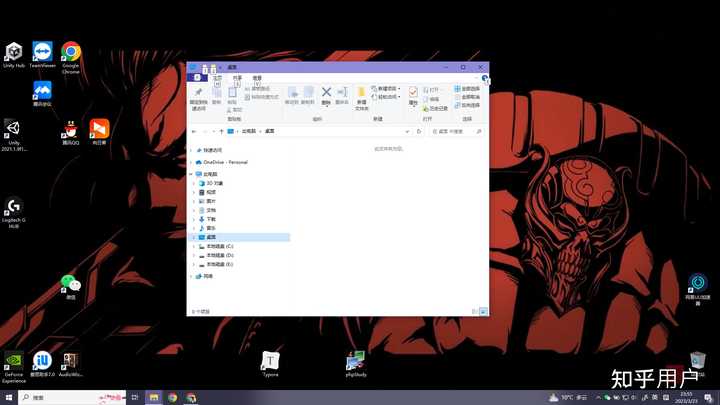Click the Unity Hub desktop icon

14,55
